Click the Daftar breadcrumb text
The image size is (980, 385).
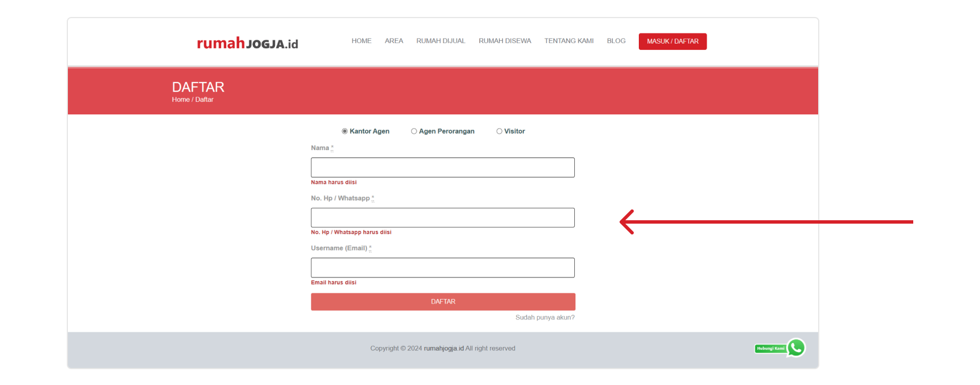tap(204, 100)
